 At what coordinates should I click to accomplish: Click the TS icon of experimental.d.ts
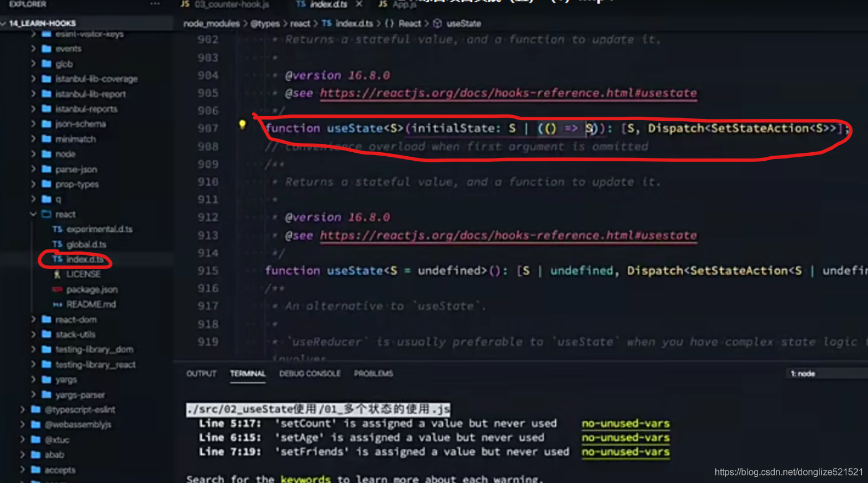point(57,229)
